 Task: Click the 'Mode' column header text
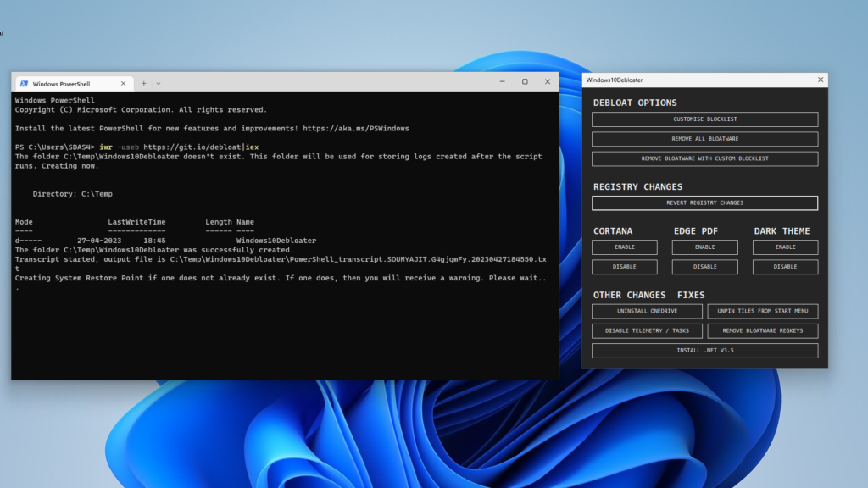point(24,222)
